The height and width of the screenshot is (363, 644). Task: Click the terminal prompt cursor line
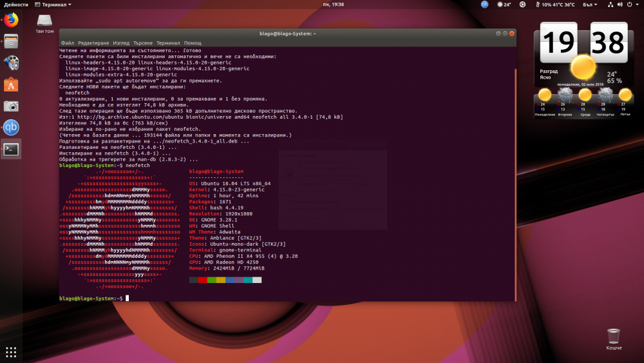(94, 298)
